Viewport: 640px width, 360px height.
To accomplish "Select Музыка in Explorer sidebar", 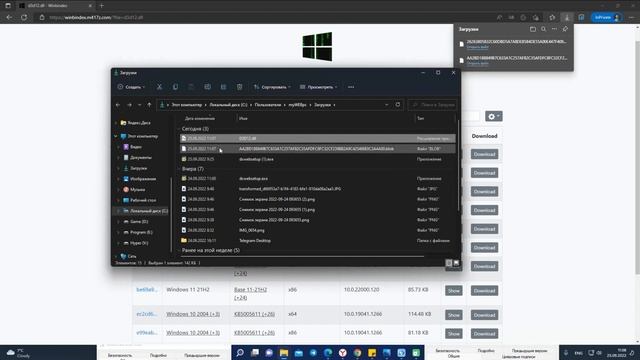I will tap(138, 189).
